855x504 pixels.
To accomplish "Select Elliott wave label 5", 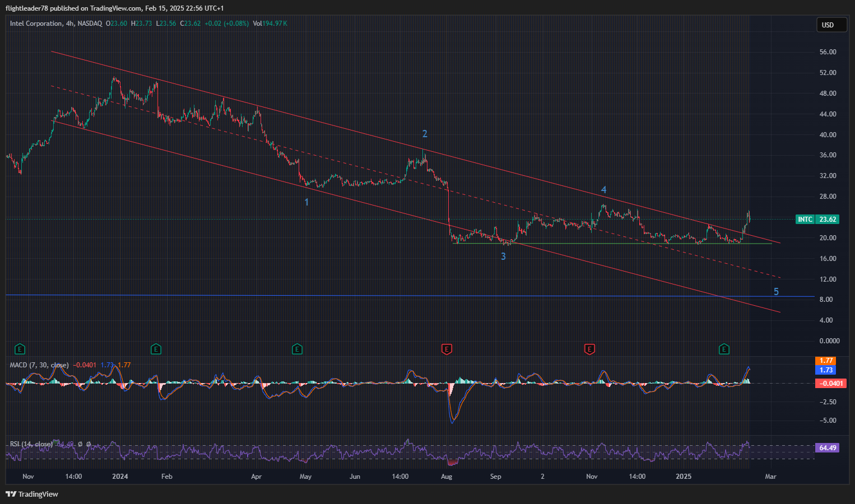I will click(776, 292).
